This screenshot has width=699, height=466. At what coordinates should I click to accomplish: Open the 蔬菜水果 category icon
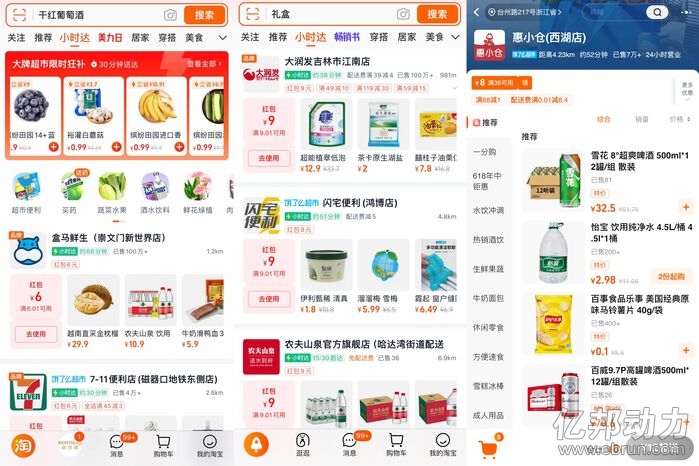pos(112,193)
